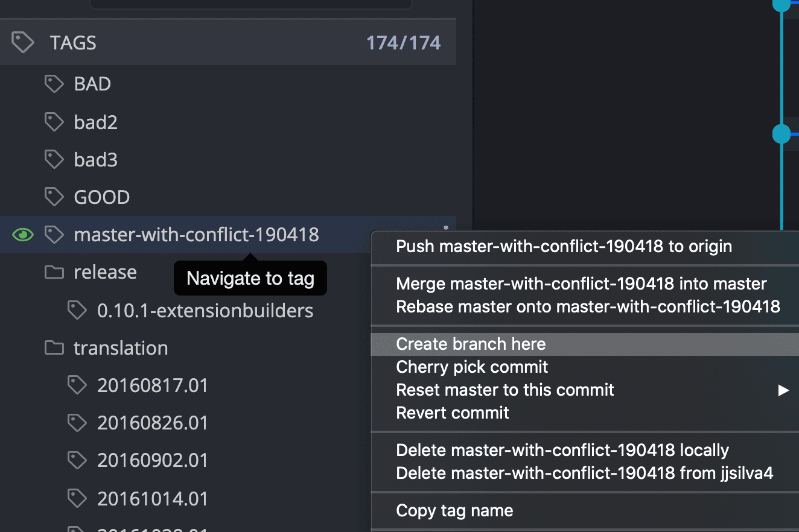This screenshot has width=799, height=532.
Task: Click the tag icon beside 20160817.01
Action: point(77,385)
